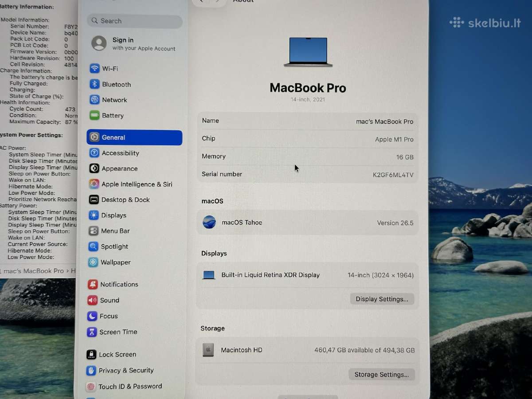
Task: Click the Name row showing mac's MacBook Pro
Action: 308,121
